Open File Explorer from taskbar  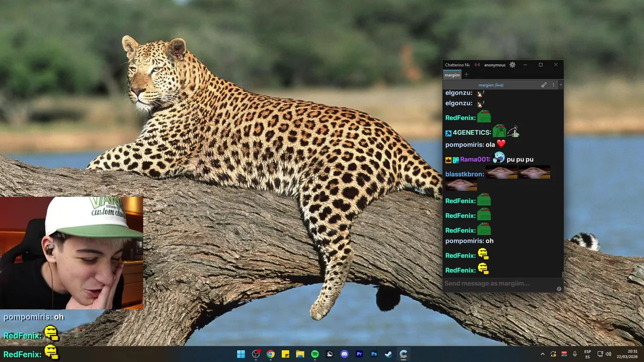[300, 354]
